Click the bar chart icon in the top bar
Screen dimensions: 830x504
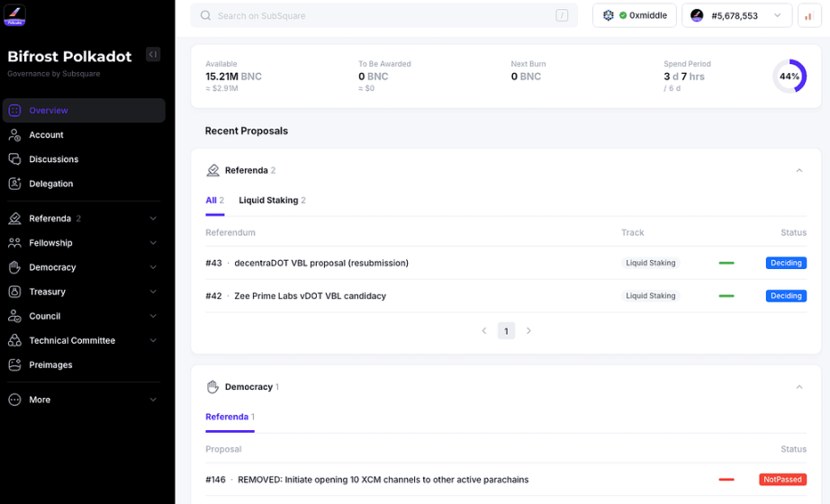[x=808, y=16]
